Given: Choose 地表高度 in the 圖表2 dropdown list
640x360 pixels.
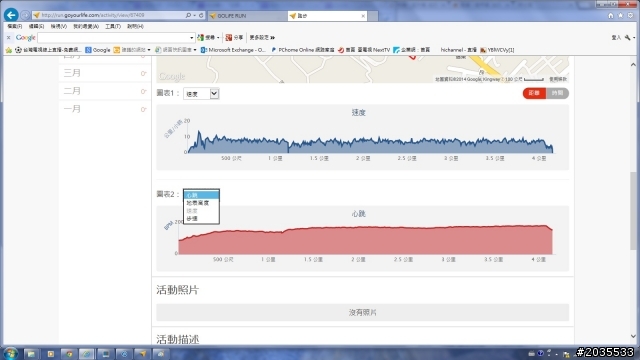Looking at the screenshot, I should 201,203.
